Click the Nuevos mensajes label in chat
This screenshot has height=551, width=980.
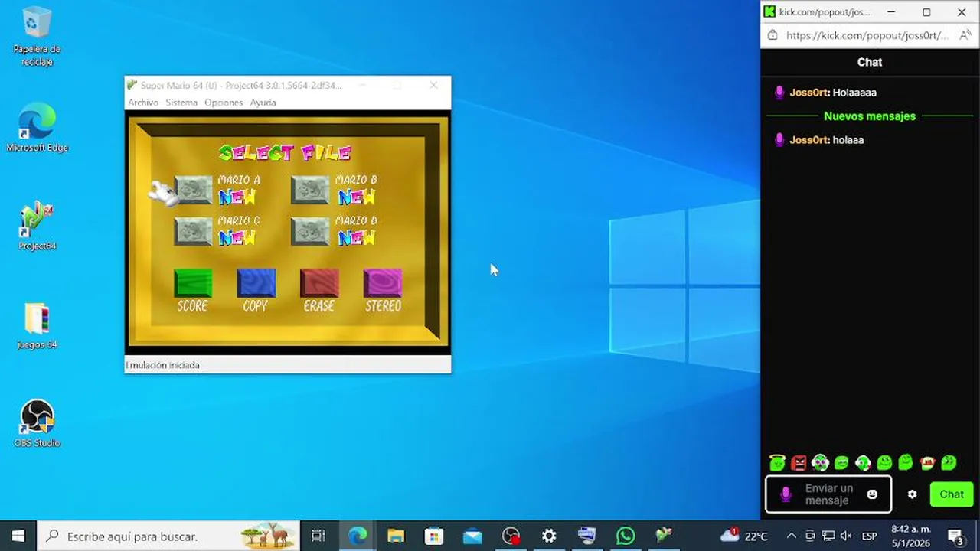[870, 116]
